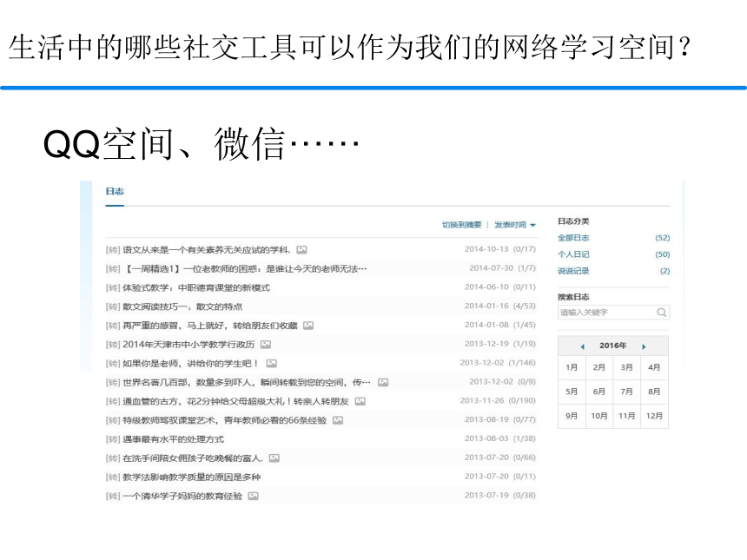This screenshot has height=560, width=747.
Task: Select 9月 in the 2016年 calendar
Action: pos(572,416)
